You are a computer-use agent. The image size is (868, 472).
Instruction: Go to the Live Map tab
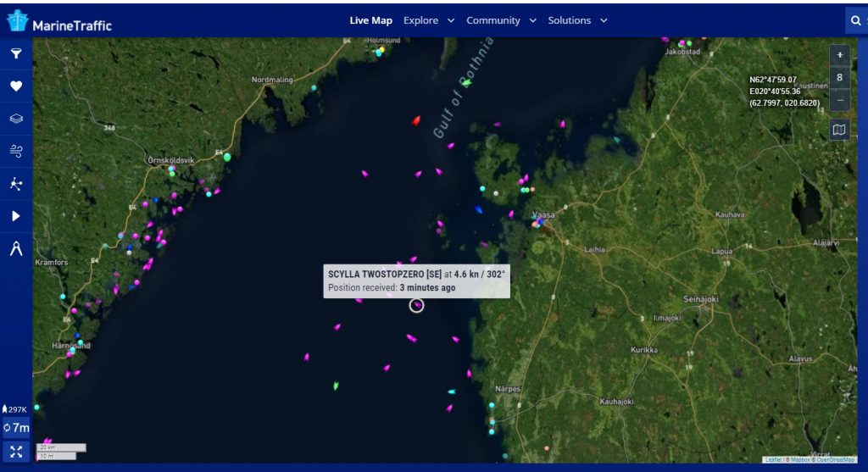point(370,20)
